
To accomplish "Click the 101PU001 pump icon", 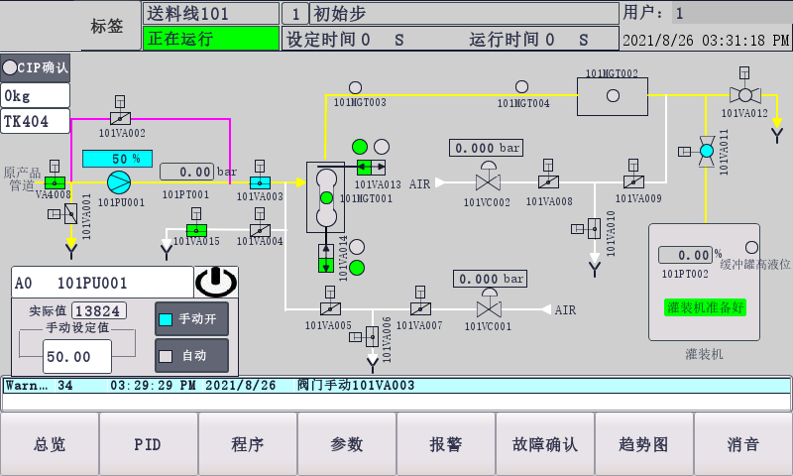I will [120, 181].
